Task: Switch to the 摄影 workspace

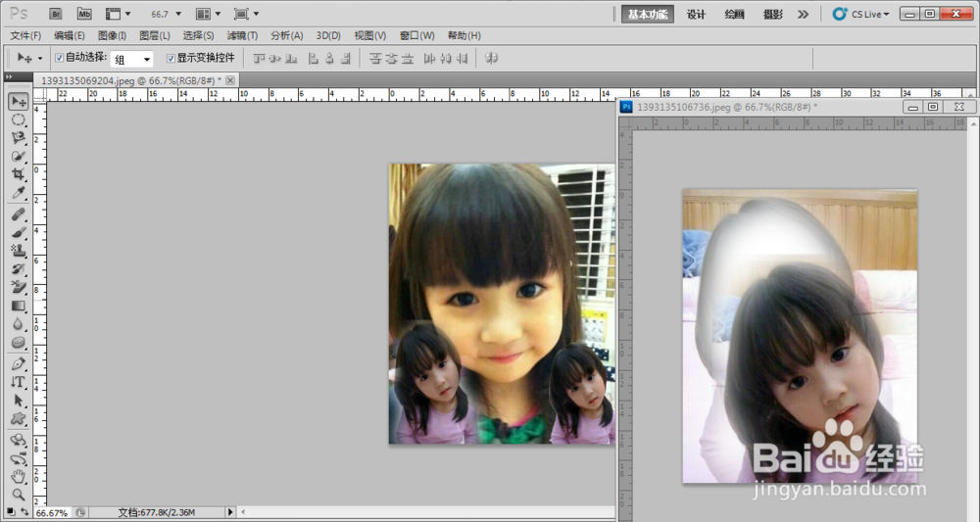Action: pos(772,15)
